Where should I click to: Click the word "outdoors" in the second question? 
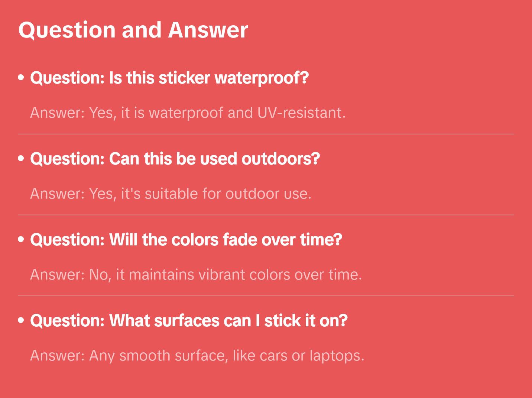[280, 159]
